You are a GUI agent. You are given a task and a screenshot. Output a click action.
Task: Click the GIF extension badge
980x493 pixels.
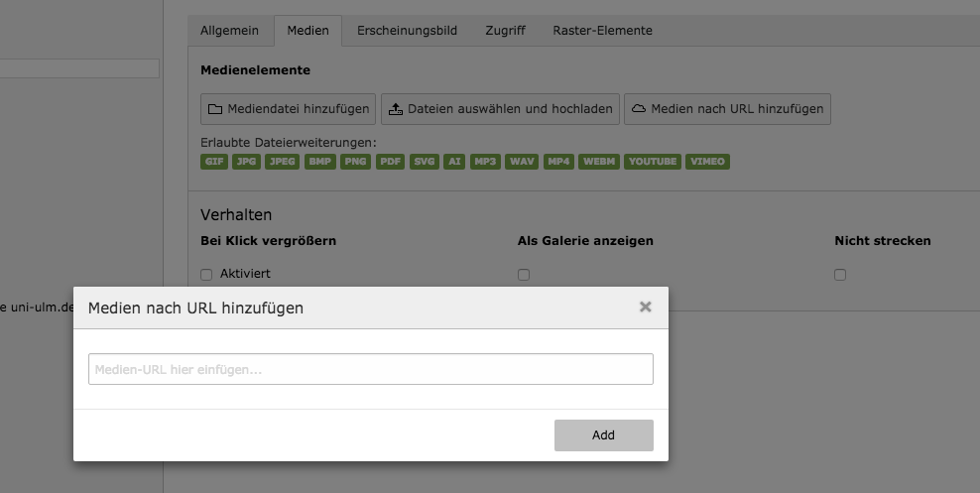pyautogui.click(x=214, y=162)
